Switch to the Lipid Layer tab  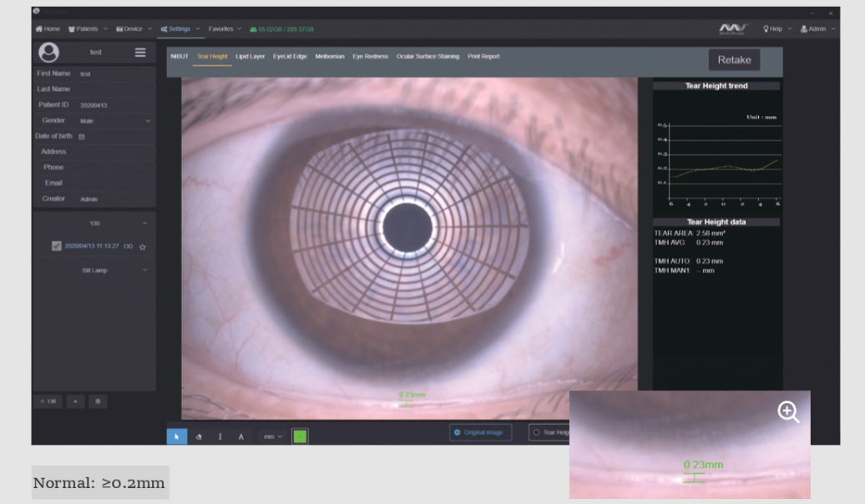pos(250,57)
